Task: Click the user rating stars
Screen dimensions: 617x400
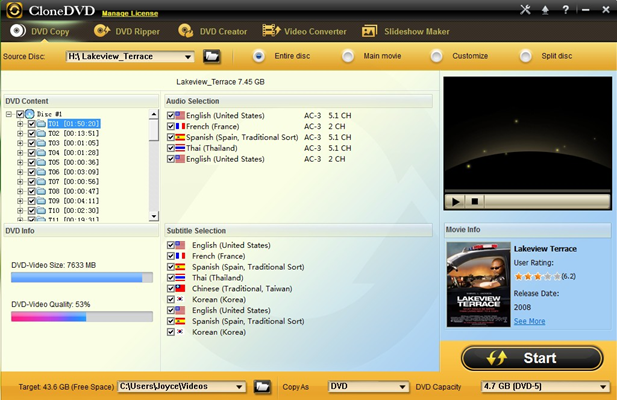Action: 537,276
